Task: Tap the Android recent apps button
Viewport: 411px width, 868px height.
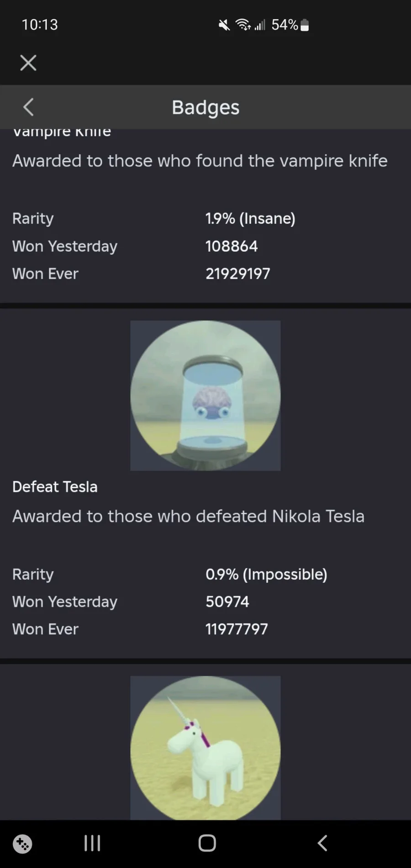Action: pyautogui.click(x=92, y=843)
